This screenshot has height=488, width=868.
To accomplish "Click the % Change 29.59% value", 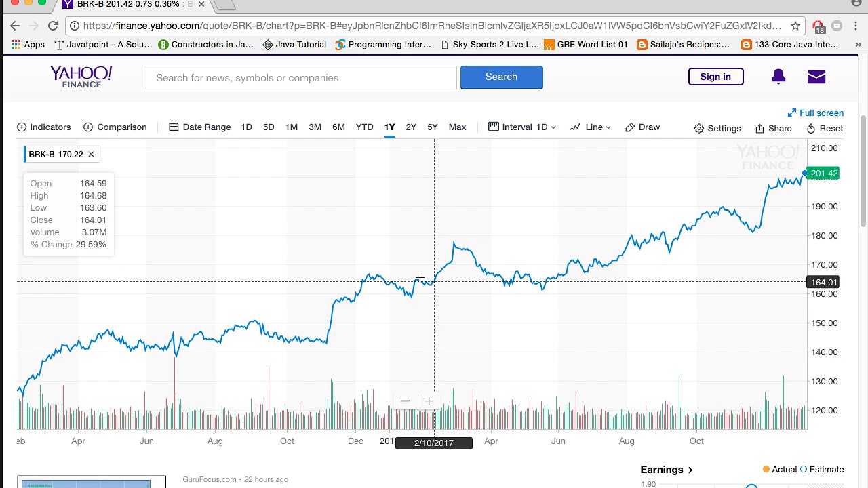I will 91,245.
